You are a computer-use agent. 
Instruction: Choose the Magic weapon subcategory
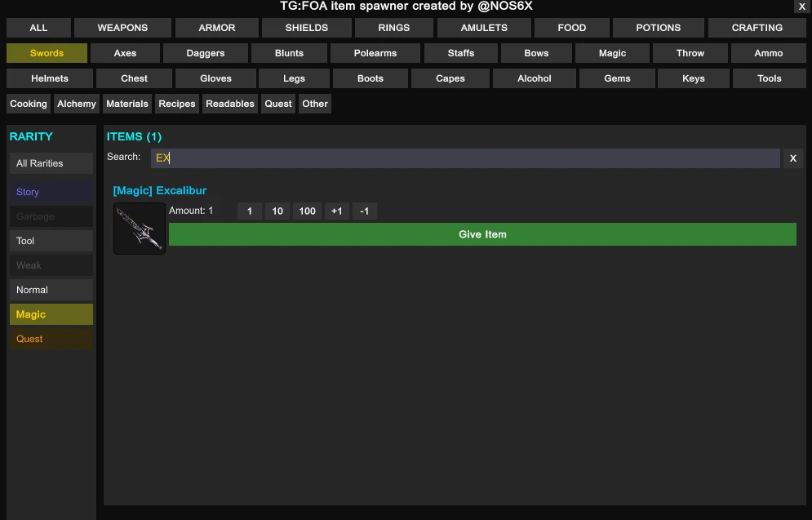click(613, 53)
